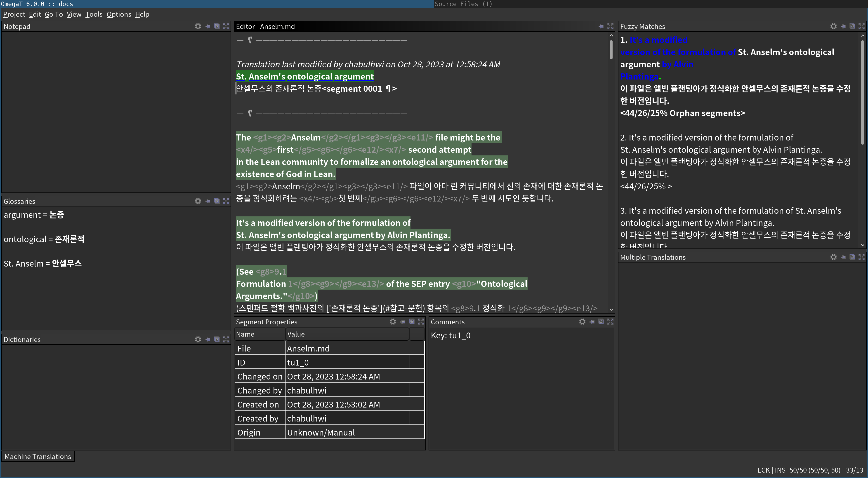Screen dimensions: 868x478
Task: Open the View menu
Action: click(x=74, y=14)
